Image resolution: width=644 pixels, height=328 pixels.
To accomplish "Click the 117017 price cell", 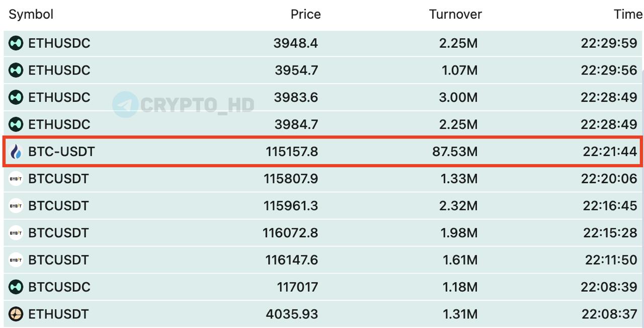I will 297,287.
